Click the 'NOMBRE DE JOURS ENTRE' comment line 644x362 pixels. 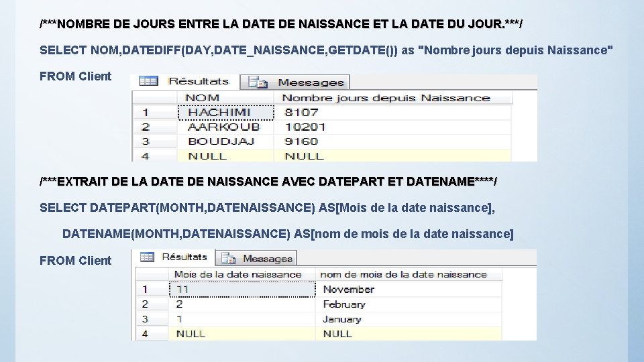click(x=281, y=24)
